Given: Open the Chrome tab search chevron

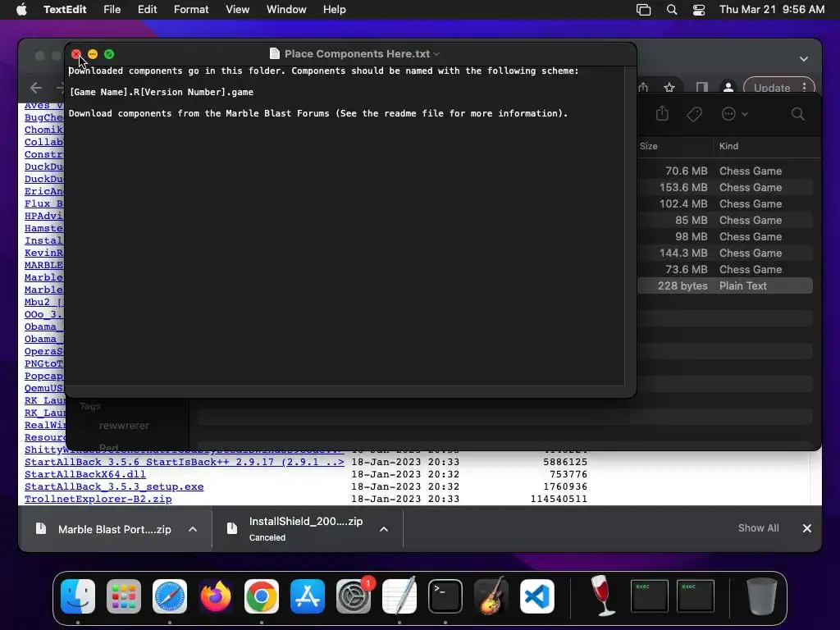Looking at the screenshot, I should tap(804, 59).
